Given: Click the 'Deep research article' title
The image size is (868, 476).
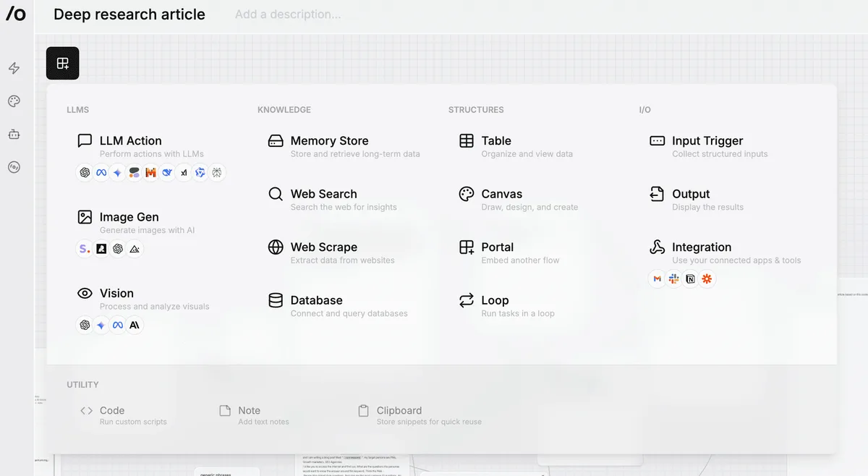Looking at the screenshot, I should click(x=129, y=14).
